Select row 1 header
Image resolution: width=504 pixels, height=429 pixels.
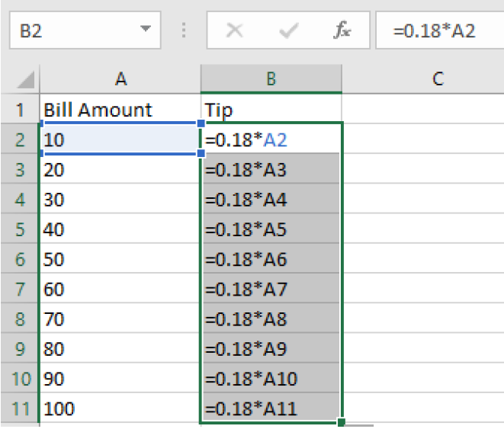tap(20, 109)
